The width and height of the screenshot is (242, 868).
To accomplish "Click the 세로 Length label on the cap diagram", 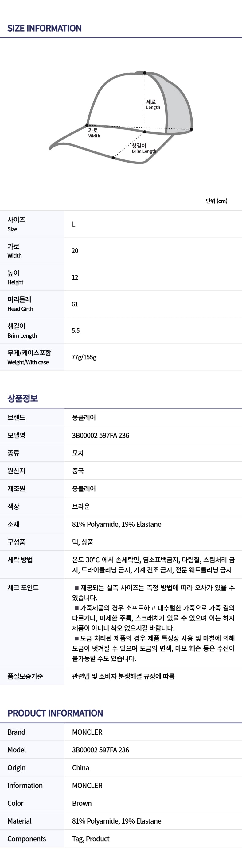I will click(153, 105).
